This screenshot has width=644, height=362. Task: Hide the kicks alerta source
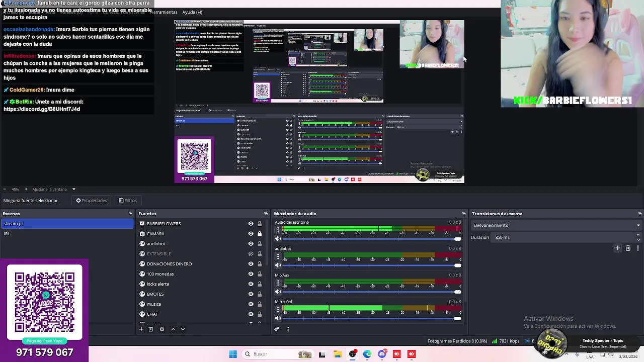pos(251,284)
